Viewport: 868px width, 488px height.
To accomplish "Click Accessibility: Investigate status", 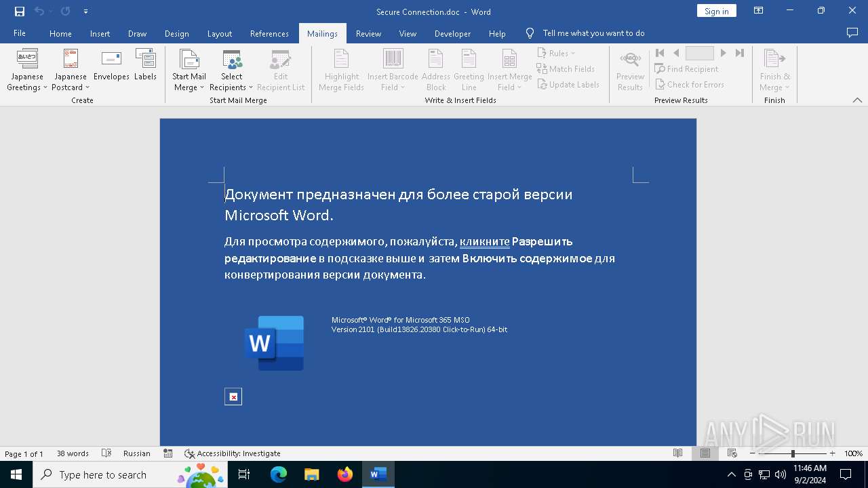I will tap(233, 453).
